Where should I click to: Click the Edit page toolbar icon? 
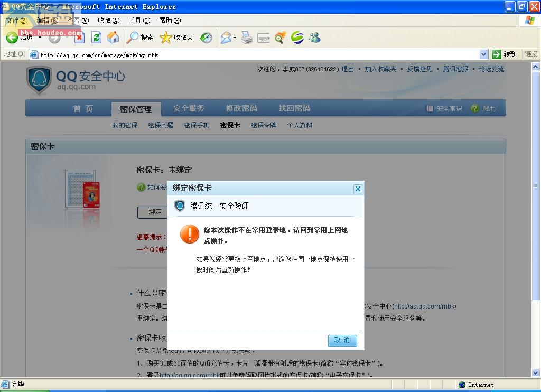coord(263,38)
